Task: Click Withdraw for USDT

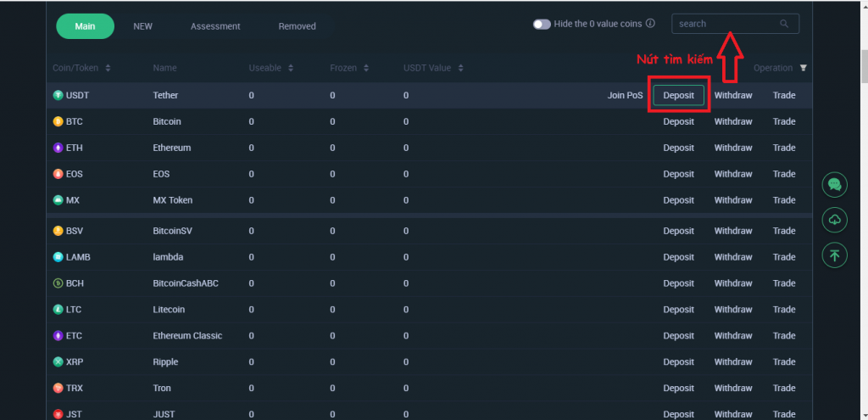Action: (x=733, y=95)
